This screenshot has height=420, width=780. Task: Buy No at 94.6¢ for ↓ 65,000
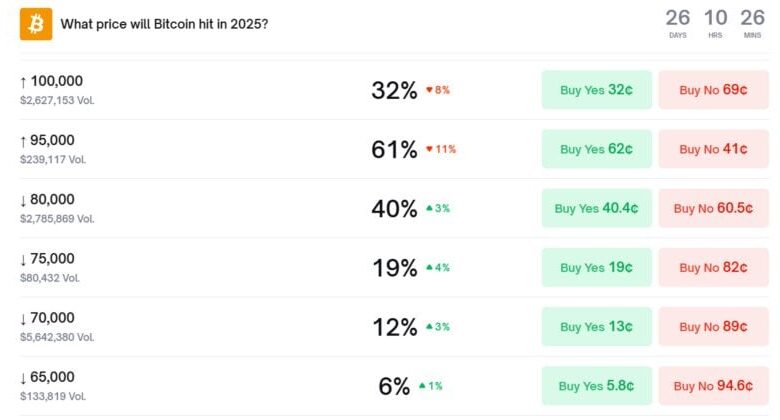click(713, 386)
